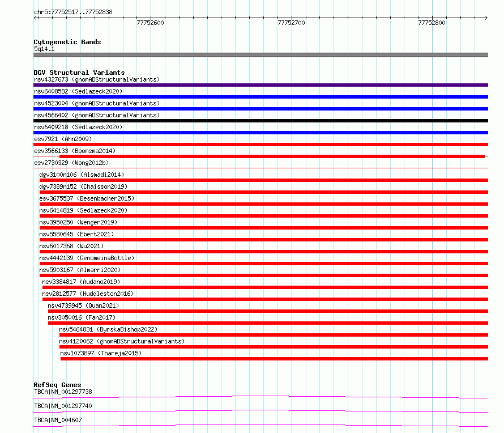Click the red bar for nsv4739945
504x433 pixels.
pos(268,311)
